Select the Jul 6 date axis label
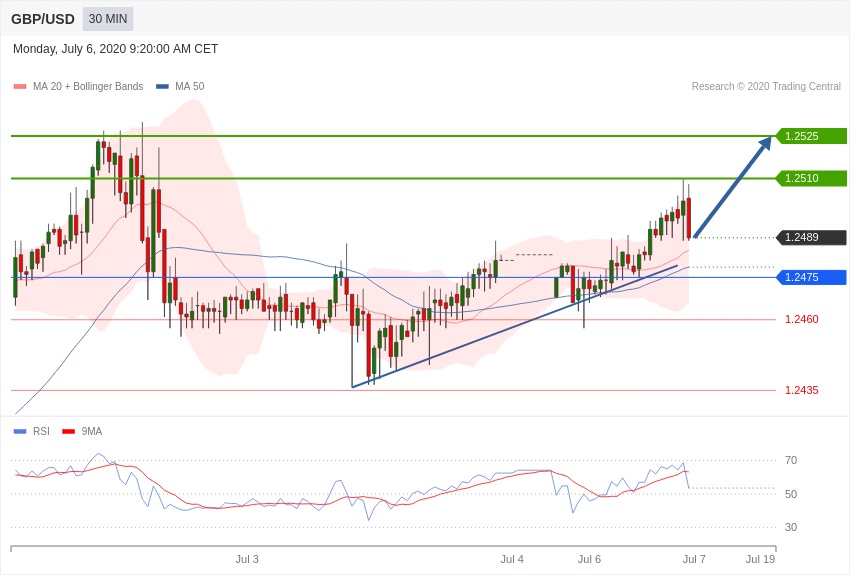 pos(589,559)
